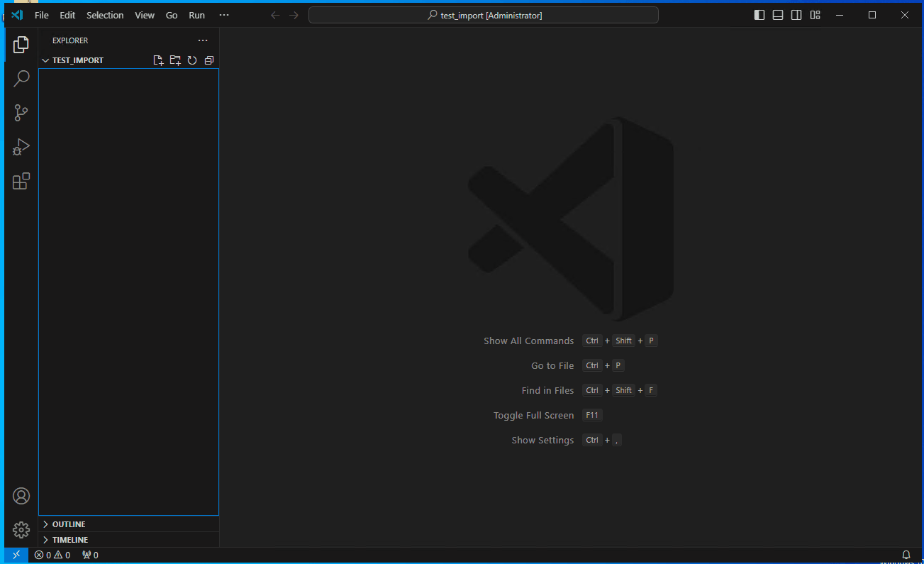The height and width of the screenshot is (564, 924).
Task: Open the Run and Debug icon
Action: click(x=21, y=147)
